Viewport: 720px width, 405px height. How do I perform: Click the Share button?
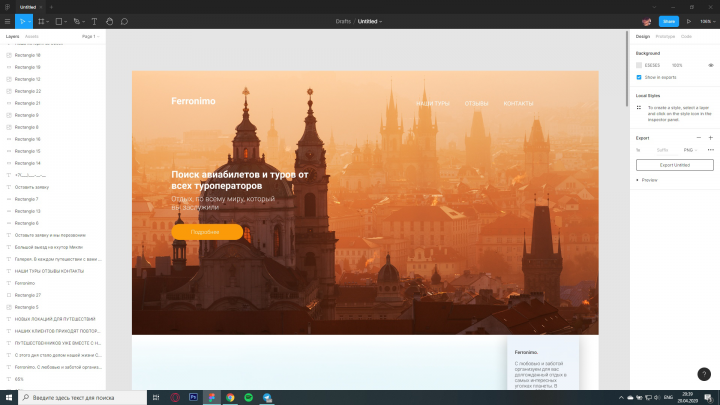point(669,22)
